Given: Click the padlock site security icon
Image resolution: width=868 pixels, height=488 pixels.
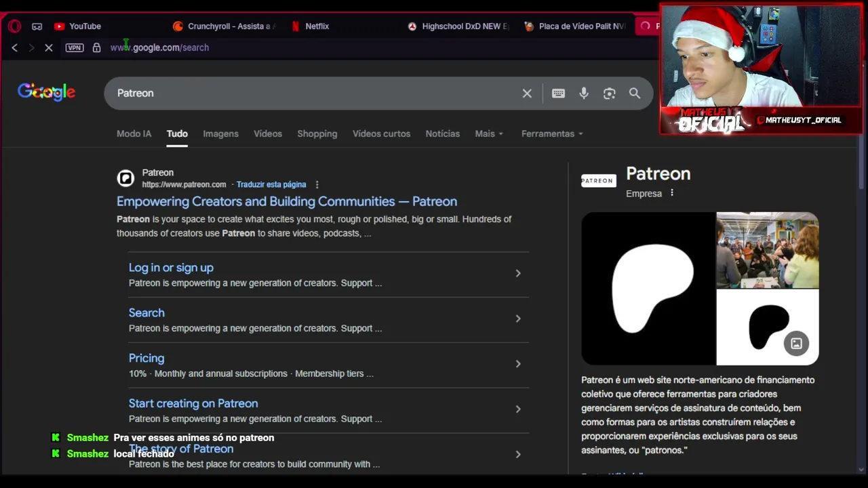Looking at the screenshot, I should [96, 47].
